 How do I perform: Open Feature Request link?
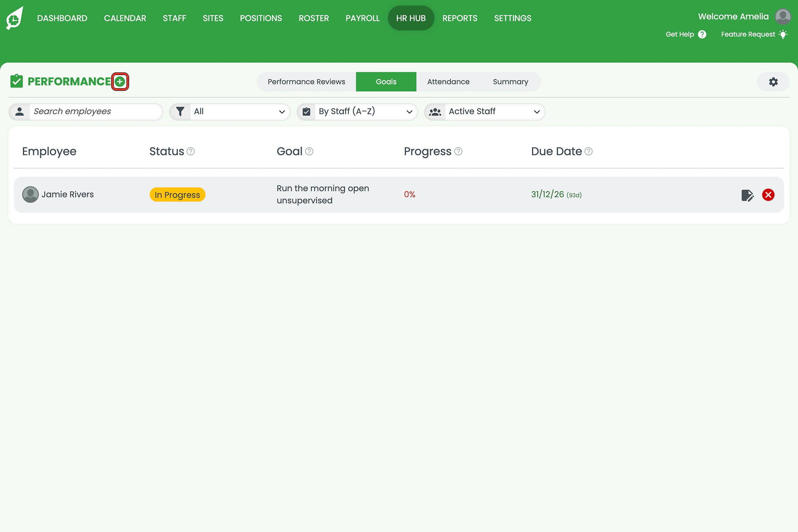click(x=754, y=34)
